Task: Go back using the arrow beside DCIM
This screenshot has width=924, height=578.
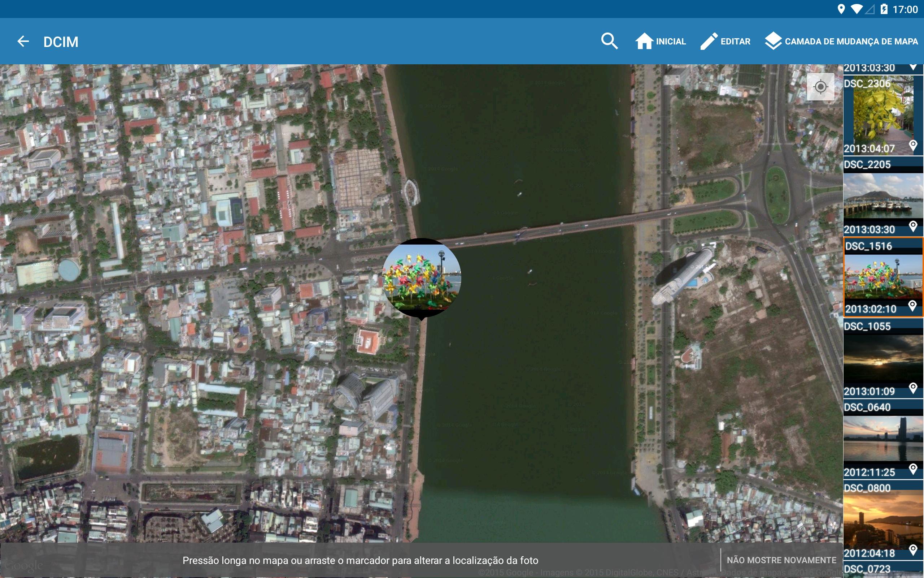Action: tap(23, 41)
